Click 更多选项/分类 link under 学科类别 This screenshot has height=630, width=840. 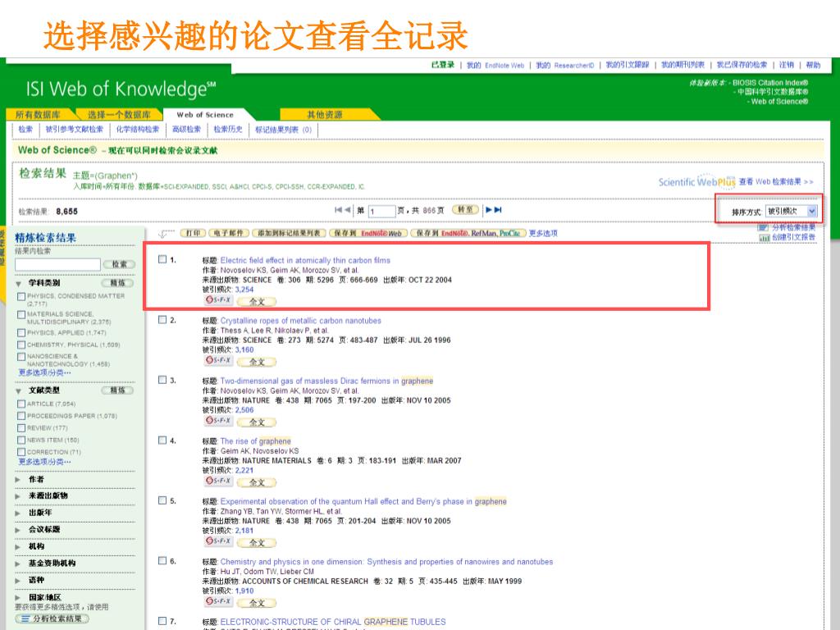[44, 373]
